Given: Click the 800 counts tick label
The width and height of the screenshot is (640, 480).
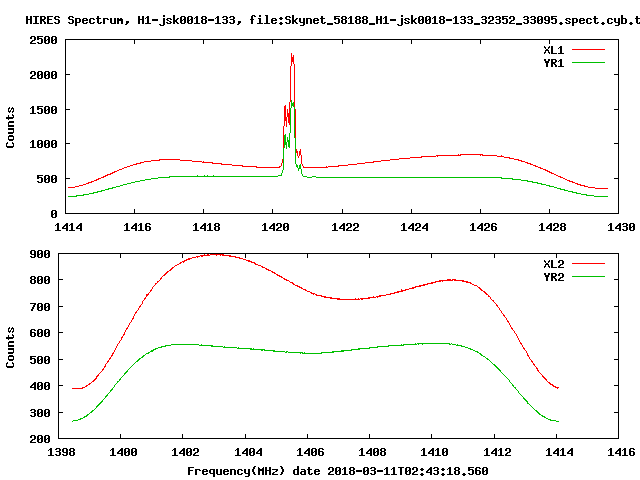Looking at the screenshot, I should tap(40, 280).
